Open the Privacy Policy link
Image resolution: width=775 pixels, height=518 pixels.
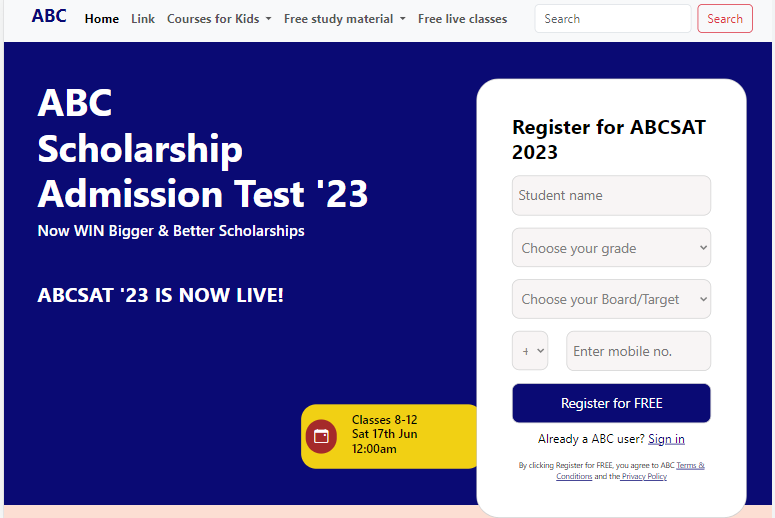(x=644, y=477)
